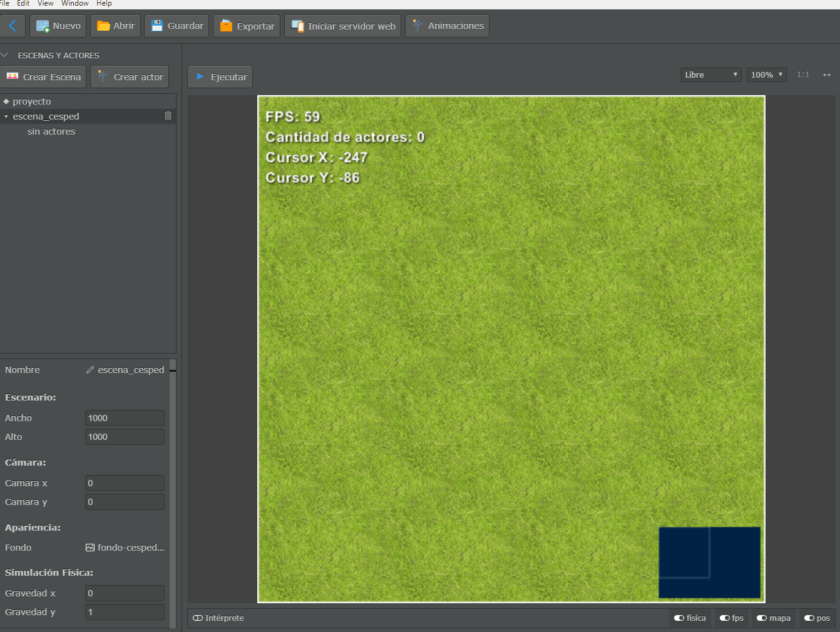Click the Crear Escena button
Screen dimensions: 840x632
tap(43, 76)
